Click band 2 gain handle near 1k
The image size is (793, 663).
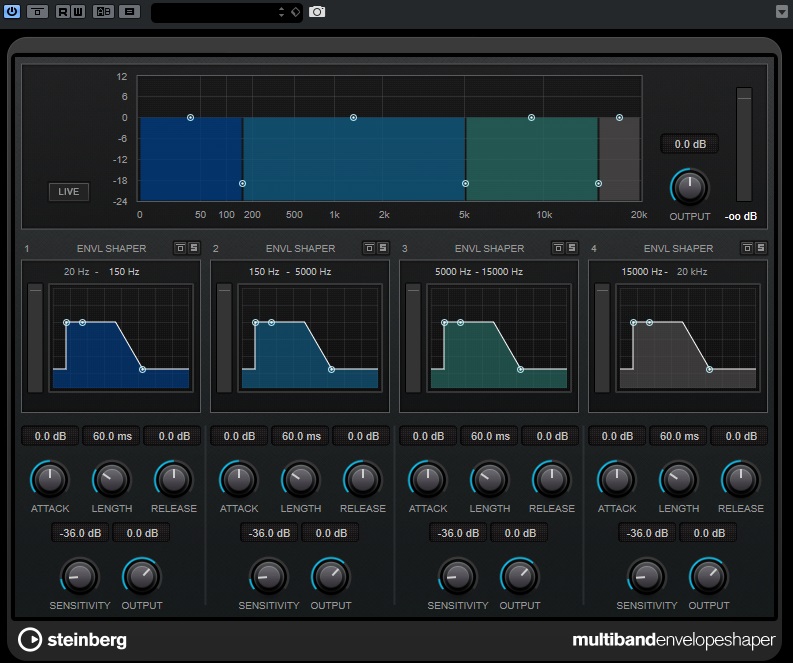click(354, 117)
